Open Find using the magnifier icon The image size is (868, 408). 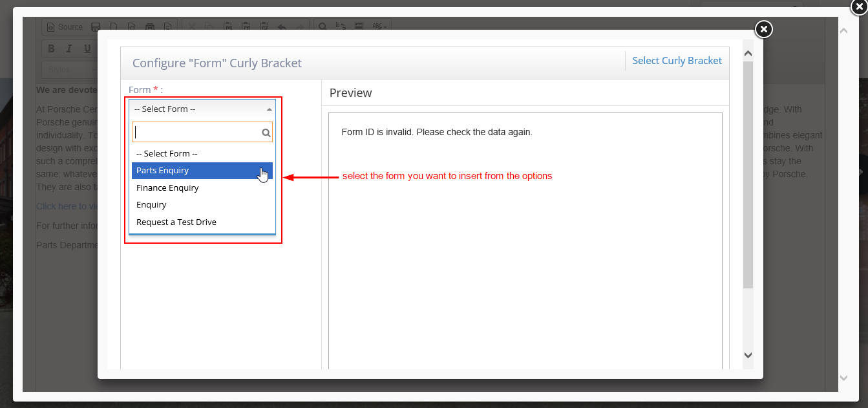(322, 27)
